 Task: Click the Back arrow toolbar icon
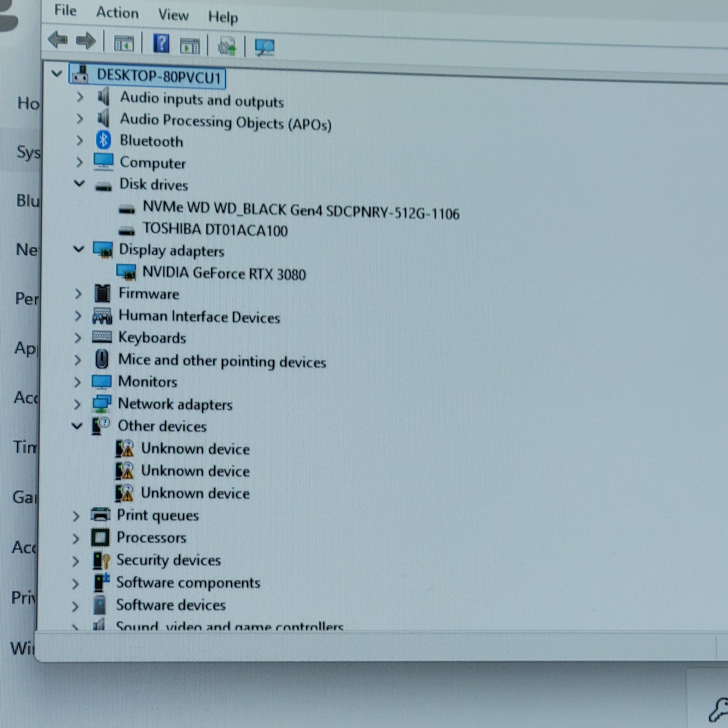[58, 40]
